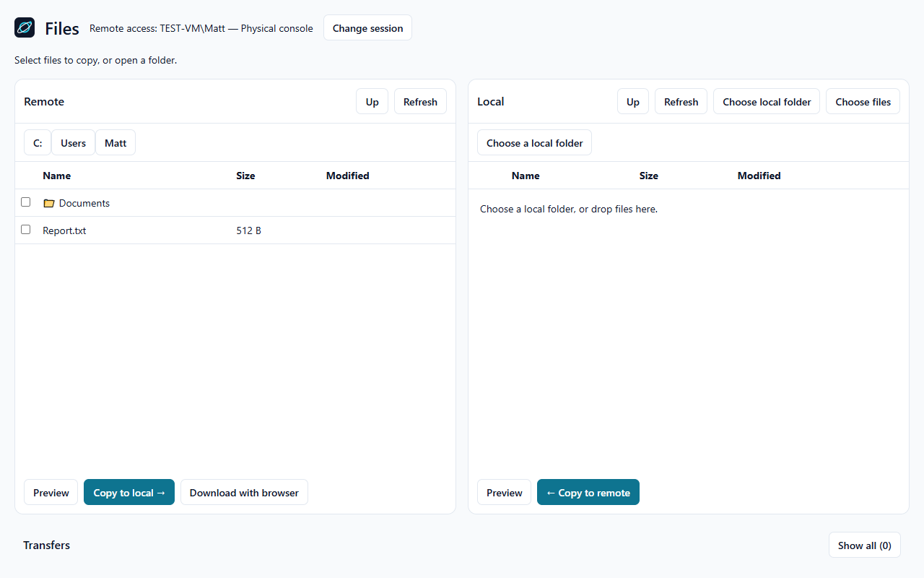Preview the selected local file

click(x=504, y=493)
